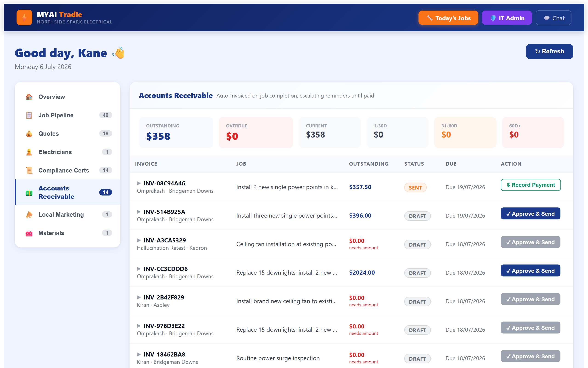588x368 pixels.
Task: Open IT Admin panel
Action: [x=507, y=18]
